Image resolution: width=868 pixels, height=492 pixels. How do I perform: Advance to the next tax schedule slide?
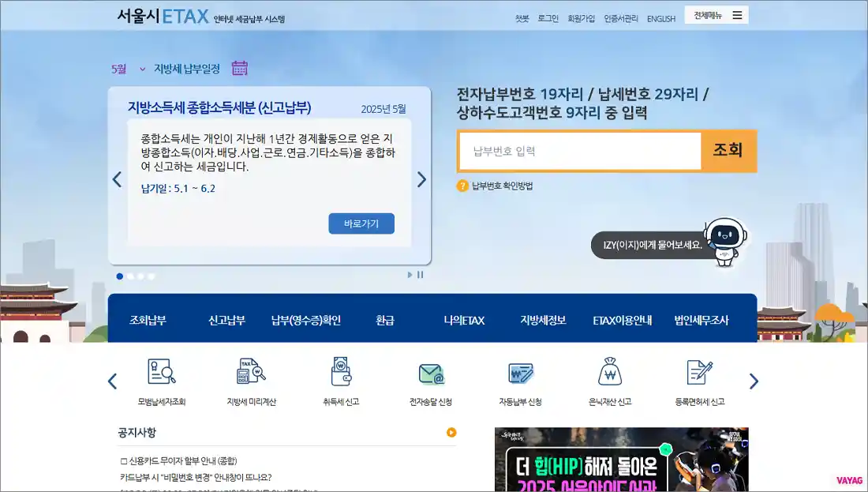click(422, 179)
